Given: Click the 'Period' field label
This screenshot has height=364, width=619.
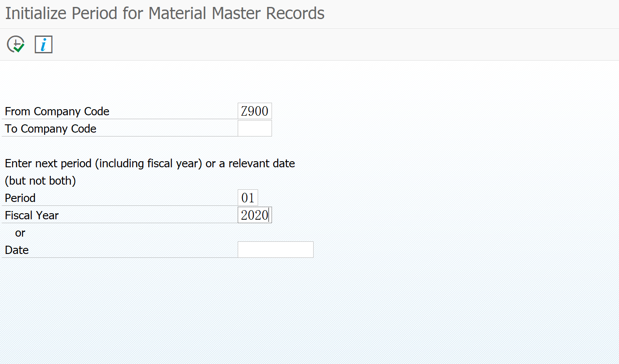Looking at the screenshot, I should (20, 198).
